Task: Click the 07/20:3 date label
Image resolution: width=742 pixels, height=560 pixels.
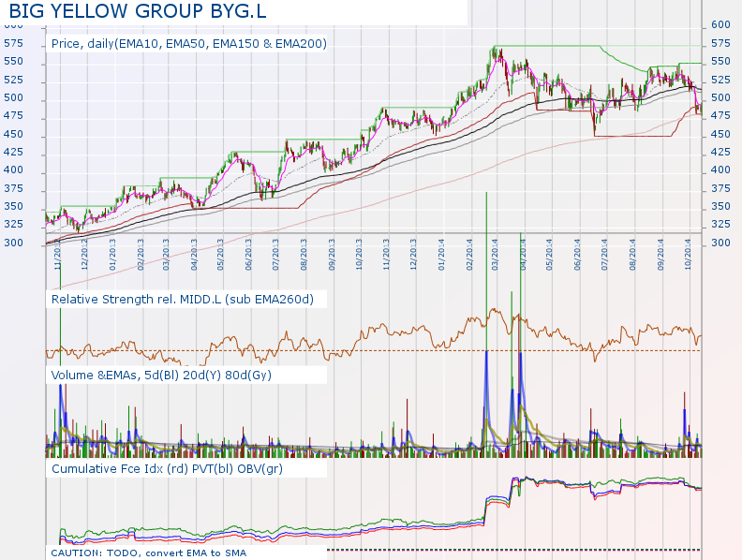Action: 275,255
